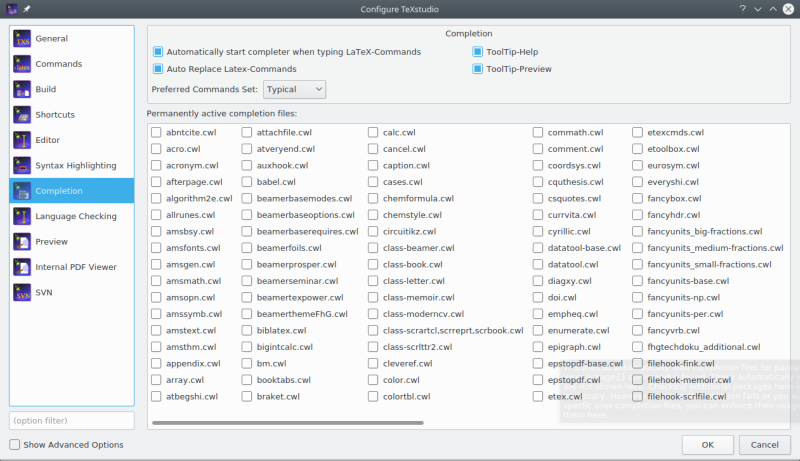800x461 pixels.
Task: Tick circuitikz.cwl checkbox
Action: click(373, 232)
